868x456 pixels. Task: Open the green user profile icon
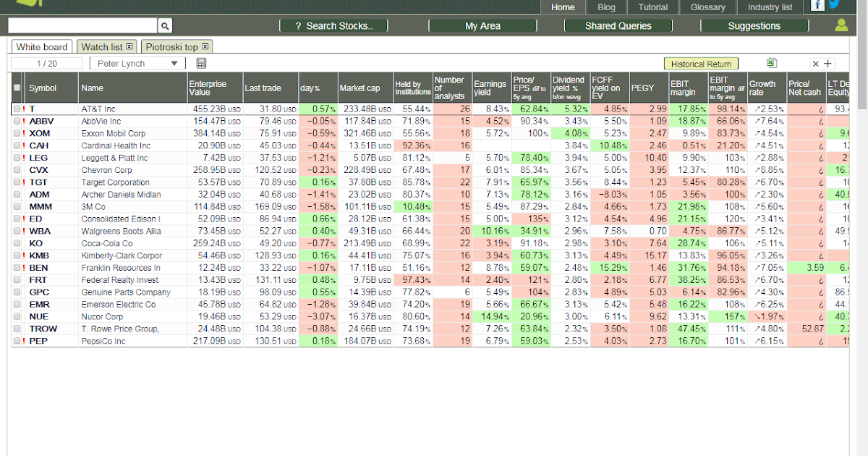click(841, 25)
